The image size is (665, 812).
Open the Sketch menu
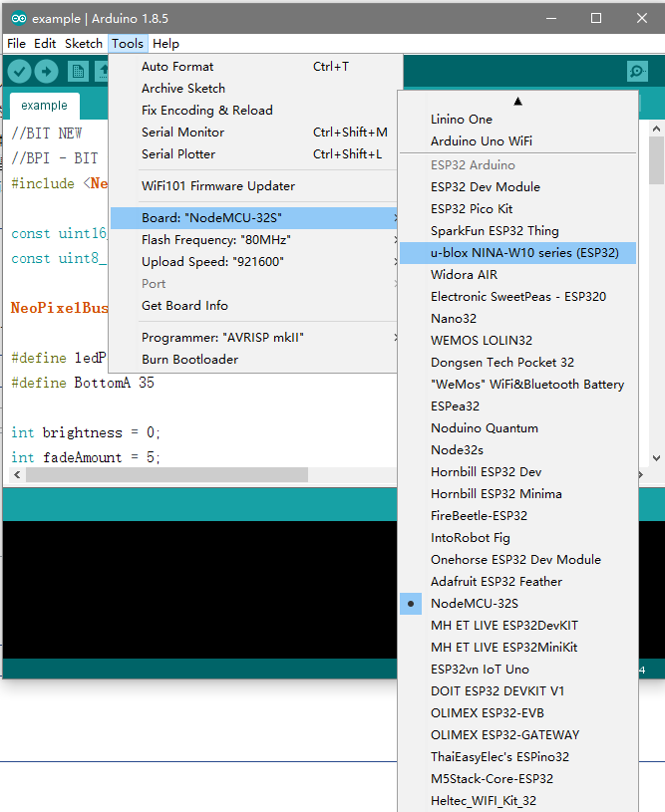[84, 44]
